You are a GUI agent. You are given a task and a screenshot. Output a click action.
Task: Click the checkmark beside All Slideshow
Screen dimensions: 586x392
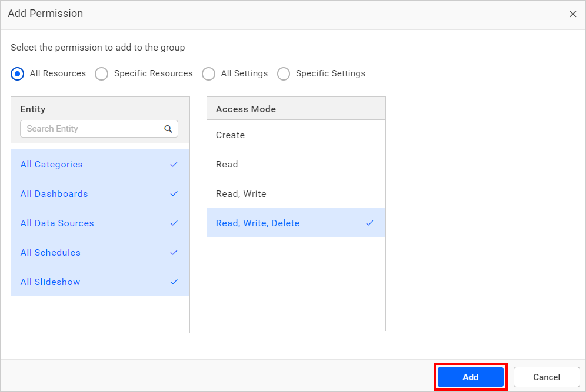coord(174,282)
